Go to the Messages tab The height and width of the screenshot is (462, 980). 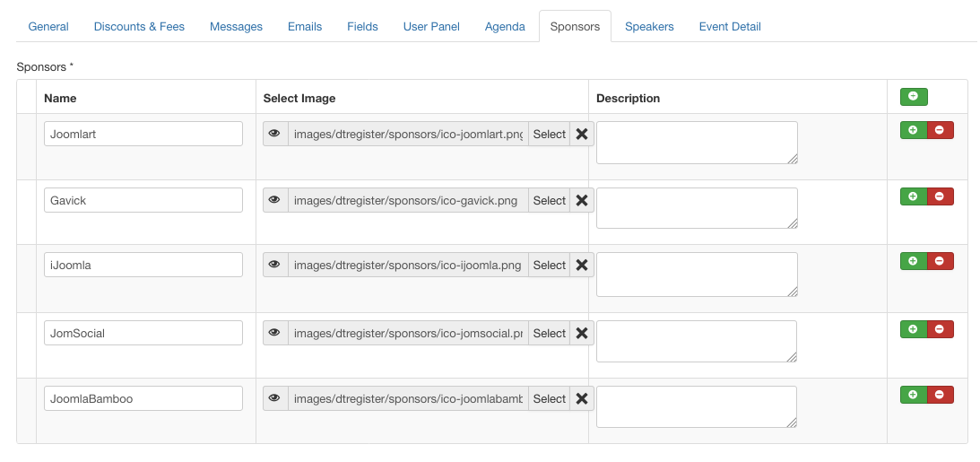[236, 26]
